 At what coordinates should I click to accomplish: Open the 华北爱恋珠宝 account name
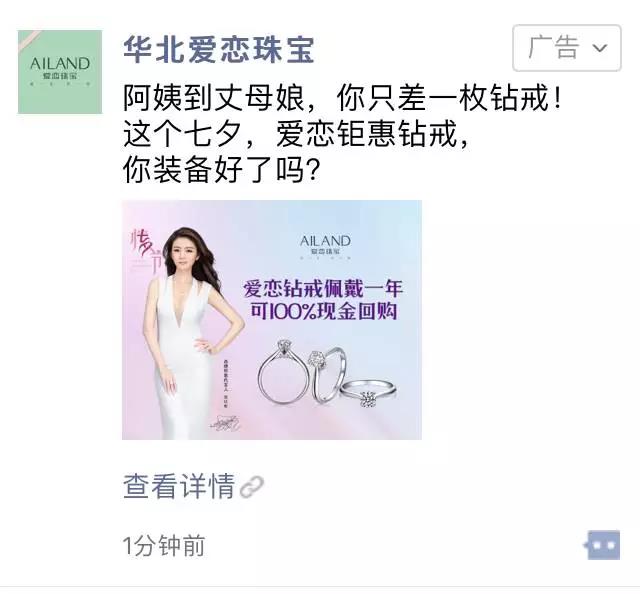[x=218, y=50]
